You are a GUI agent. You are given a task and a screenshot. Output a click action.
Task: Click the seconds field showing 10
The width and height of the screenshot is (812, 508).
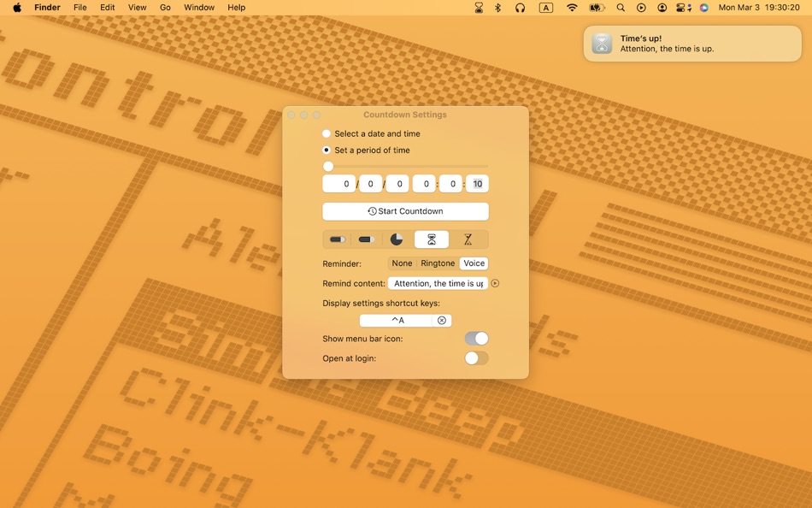[x=478, y=184]
